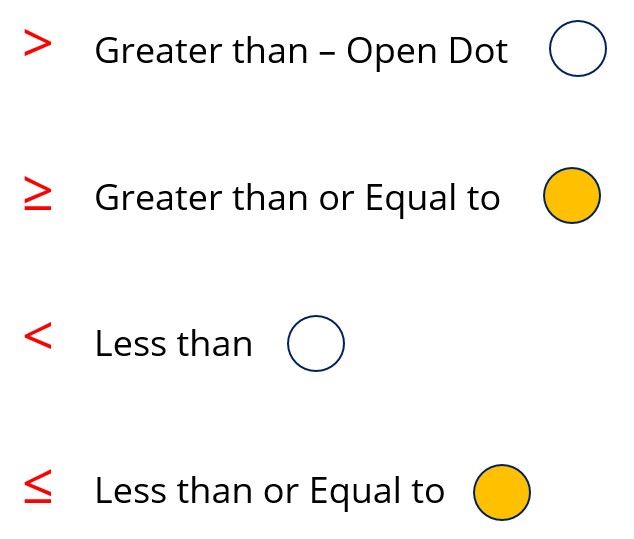Viewport: 634px width, 539px height.
Task: Click 'Equal to' in the Greater than row
Action: pyautogui.click(x=432, y=198)
